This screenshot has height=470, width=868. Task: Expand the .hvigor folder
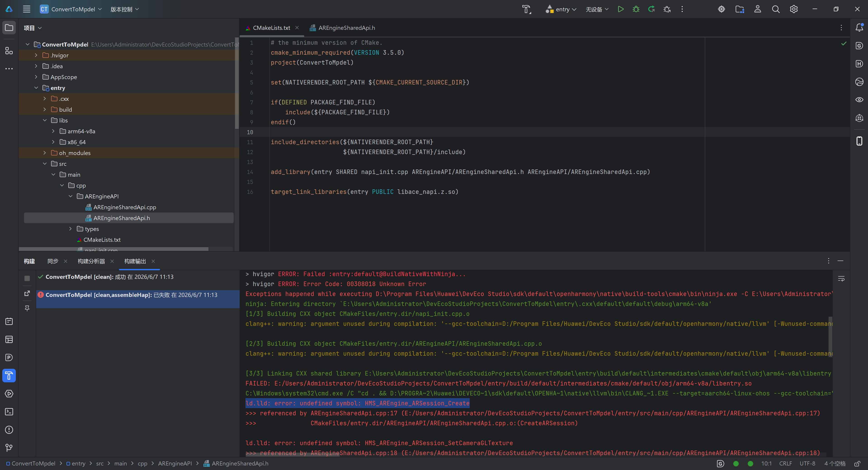[x=36, y=55]
